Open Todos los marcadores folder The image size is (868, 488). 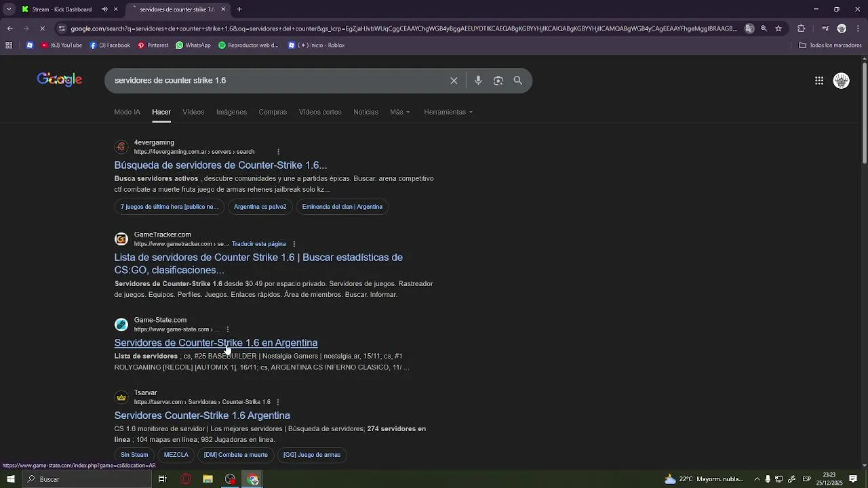(x=830, y=45)
